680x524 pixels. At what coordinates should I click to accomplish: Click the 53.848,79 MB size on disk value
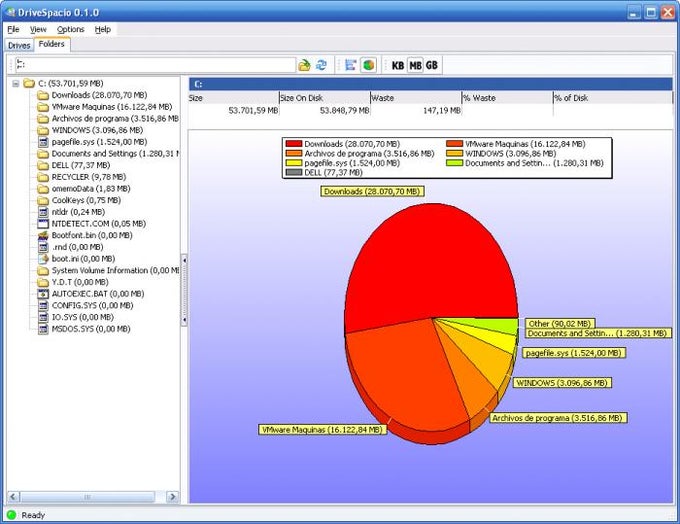click(344, 111)
